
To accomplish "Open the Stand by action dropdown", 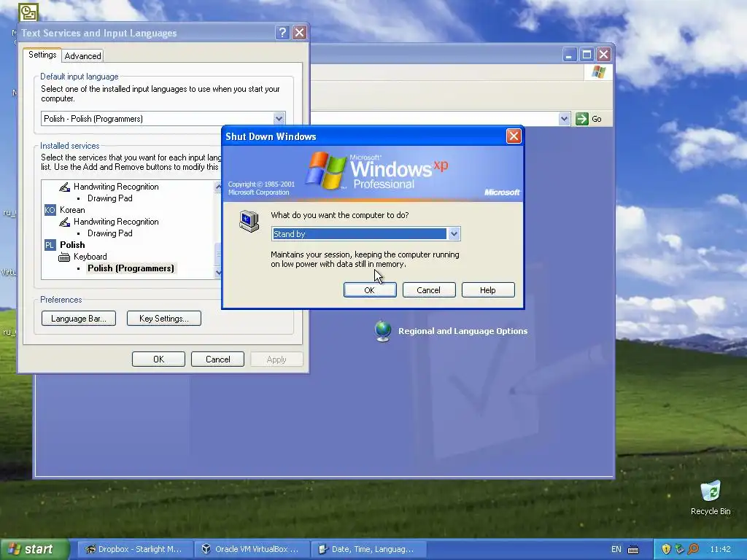I will (x=454, y=234).
